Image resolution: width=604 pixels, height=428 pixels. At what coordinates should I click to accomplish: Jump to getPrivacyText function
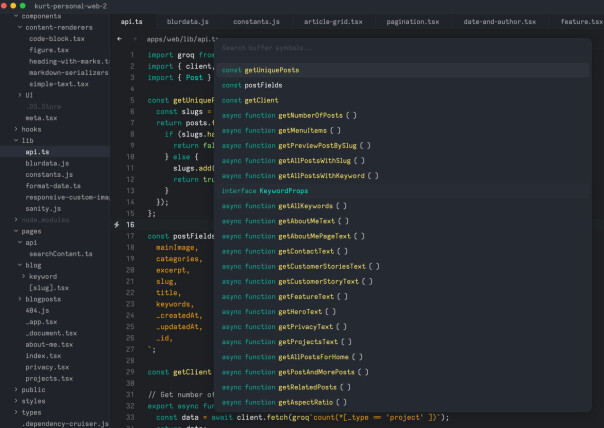(403, 327)
